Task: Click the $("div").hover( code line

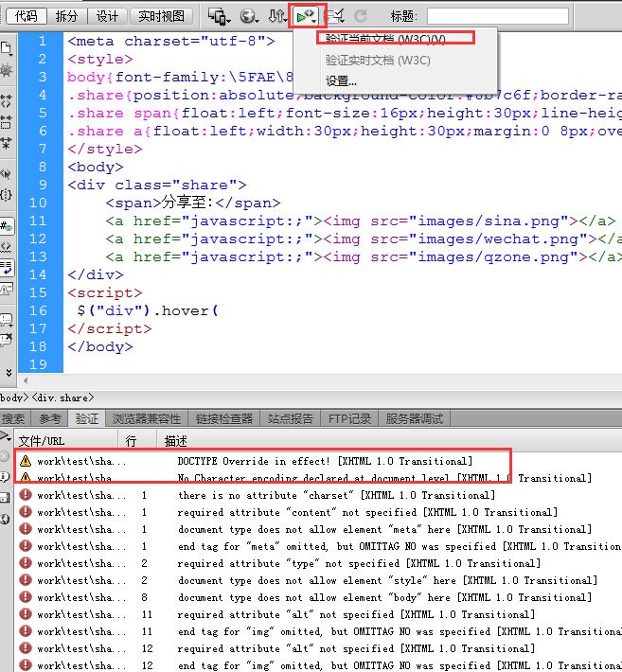Action: (x=148, y=310)
